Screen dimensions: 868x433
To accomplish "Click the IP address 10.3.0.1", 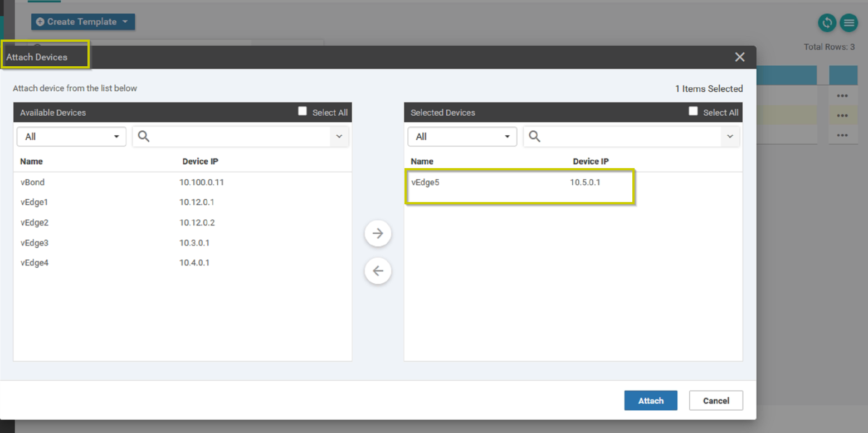I will click(x=194, y=243).
